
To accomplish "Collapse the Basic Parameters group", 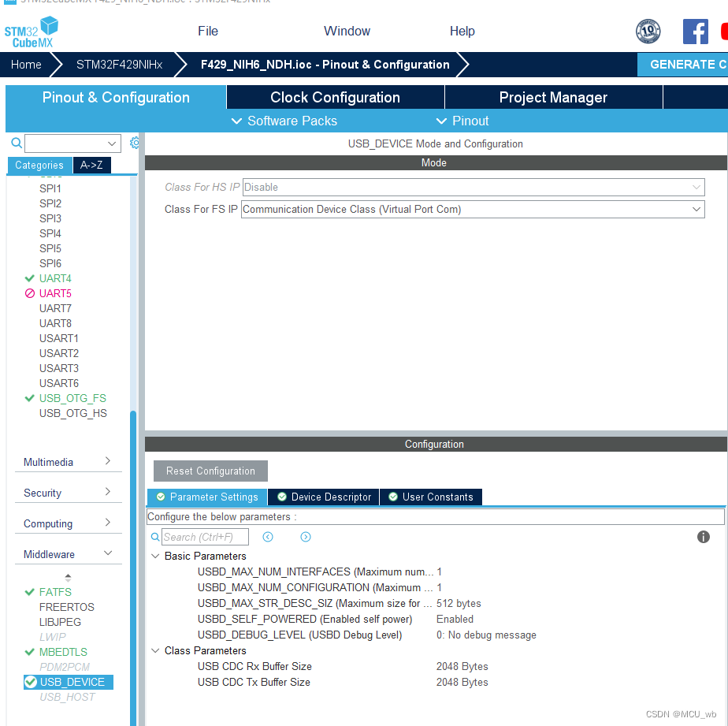I will point(155,556).
